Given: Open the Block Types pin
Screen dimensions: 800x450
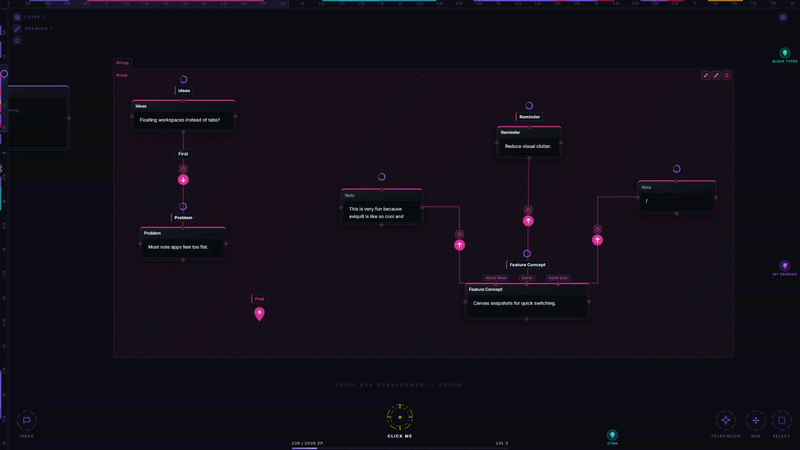Looking at the screenshot, I should tap(785, 53).
